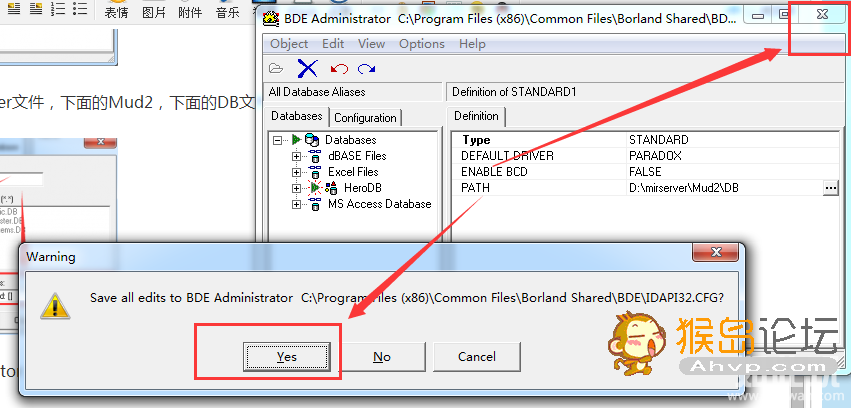Open the Help menu
The width and height of the screenshot is (851, 408).
tap(472, 44)
